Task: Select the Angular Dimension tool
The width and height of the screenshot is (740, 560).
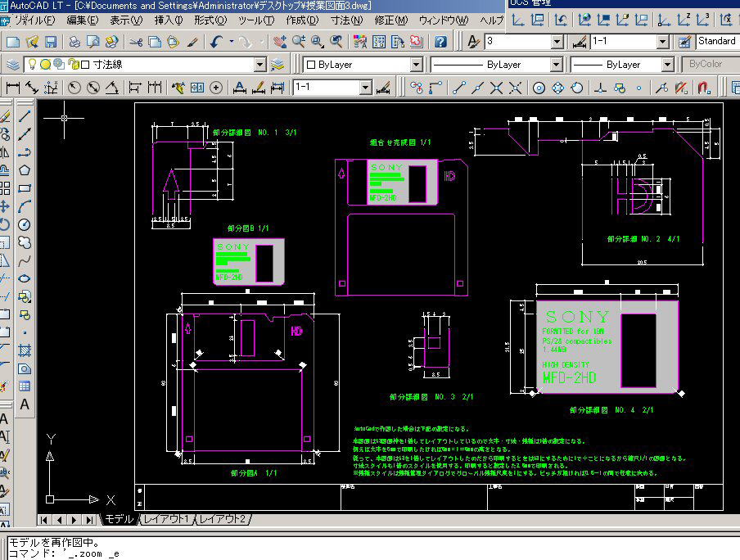Action: (x=112, y=88)
